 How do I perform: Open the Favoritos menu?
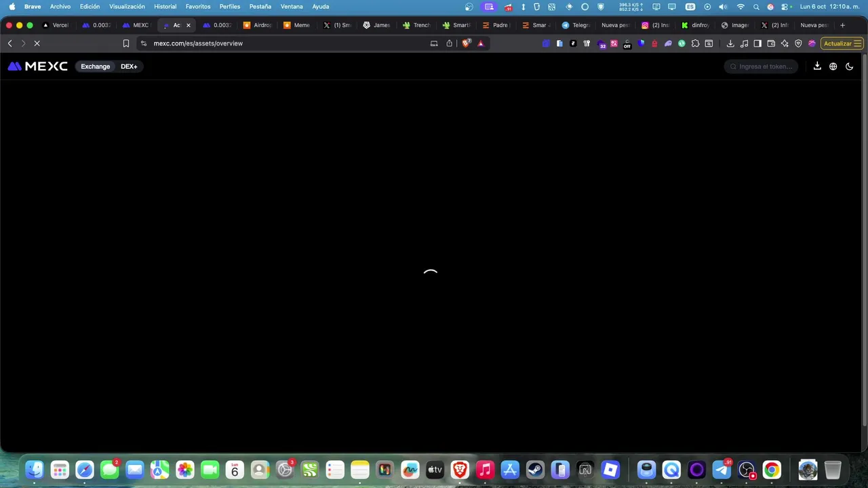(198, 7)
